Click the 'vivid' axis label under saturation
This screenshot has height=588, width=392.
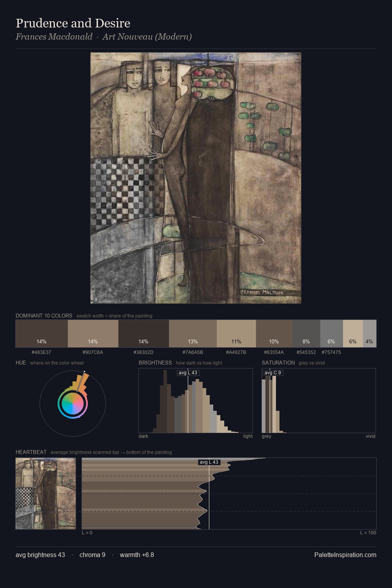tap(370, 436)
